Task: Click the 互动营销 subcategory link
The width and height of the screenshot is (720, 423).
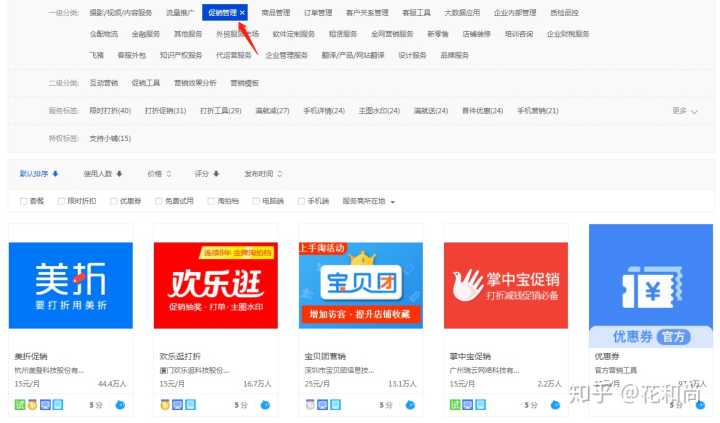Action: coord(104,83)
